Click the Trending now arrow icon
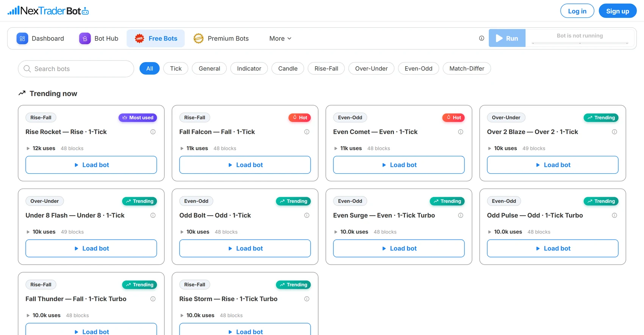The width and height of the screenshot is (644, 335). pyautogui.click(x=22, y=93)
